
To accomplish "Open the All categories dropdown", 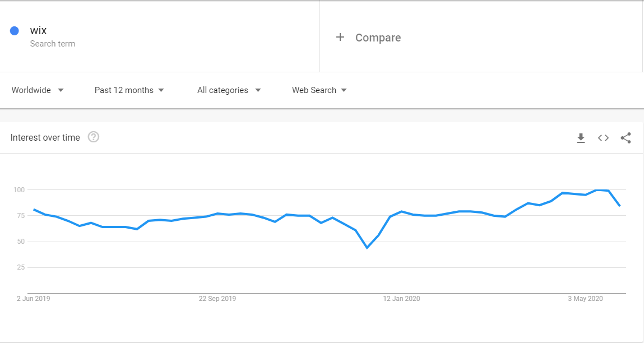I will (x=229, y=90).
